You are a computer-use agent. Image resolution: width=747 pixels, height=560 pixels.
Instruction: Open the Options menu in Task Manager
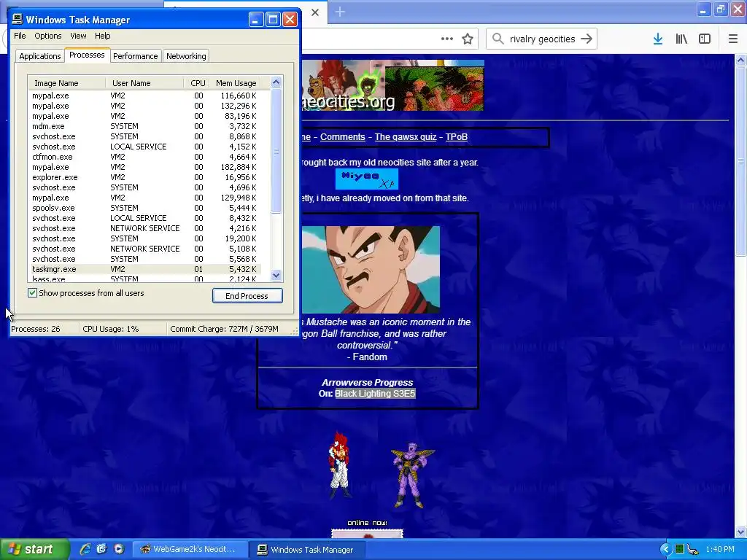pos(47,36)
